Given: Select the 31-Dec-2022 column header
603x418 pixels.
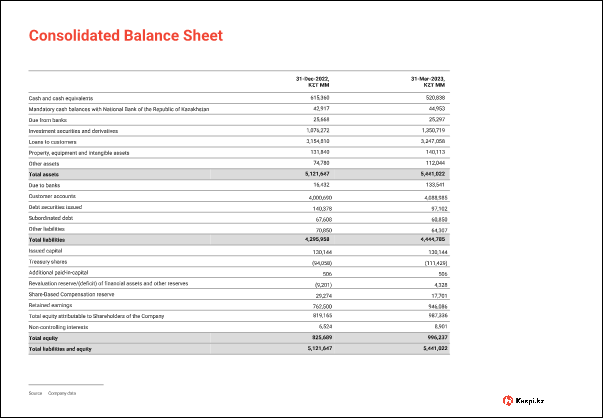Looking at the screenshot, I should point(312,81).
